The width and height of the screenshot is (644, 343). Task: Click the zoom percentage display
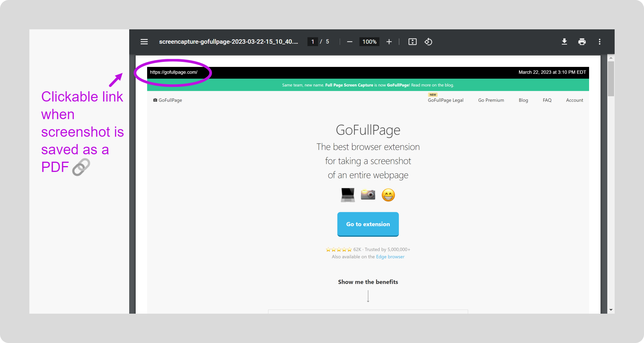(369, 42)
